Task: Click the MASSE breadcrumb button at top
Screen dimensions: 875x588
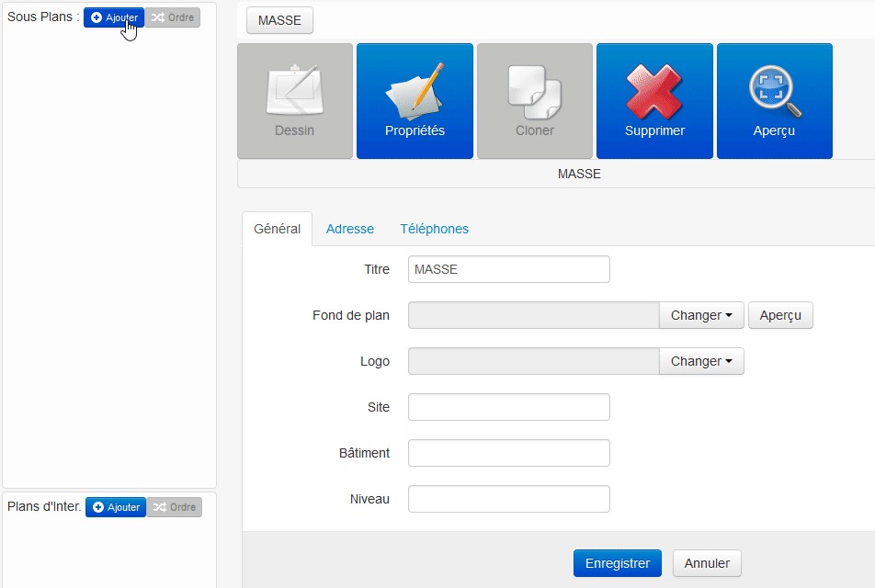Action: [279, 20]
